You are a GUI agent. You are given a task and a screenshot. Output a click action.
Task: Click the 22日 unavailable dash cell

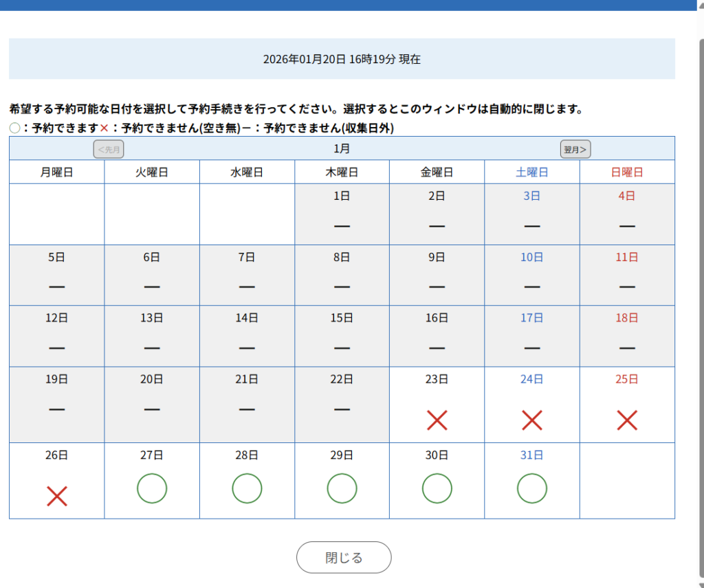342,404
